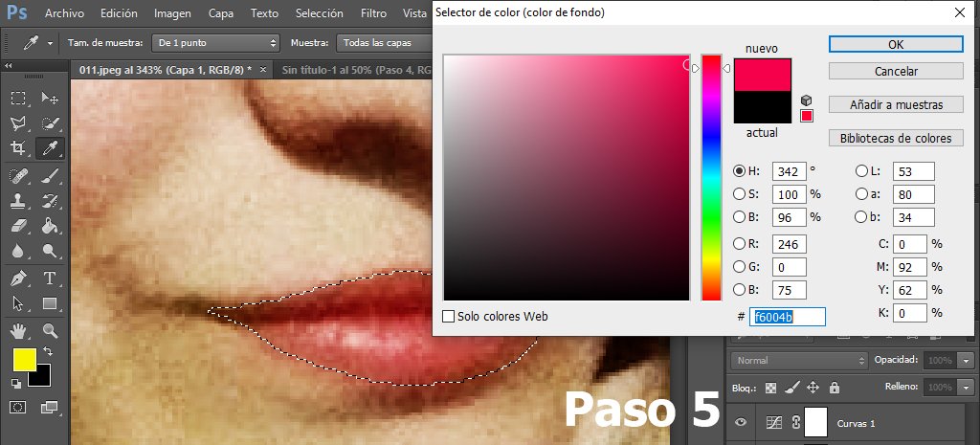Click the mask link icon on Curvas 1
This screenshot has width=980, height=445.
point(795,423)
